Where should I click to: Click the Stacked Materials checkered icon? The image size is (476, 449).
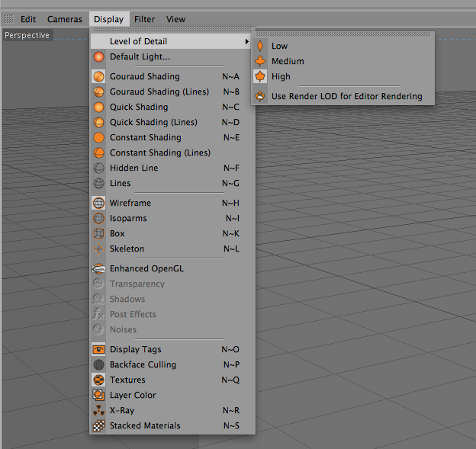(x=98, y=425)
